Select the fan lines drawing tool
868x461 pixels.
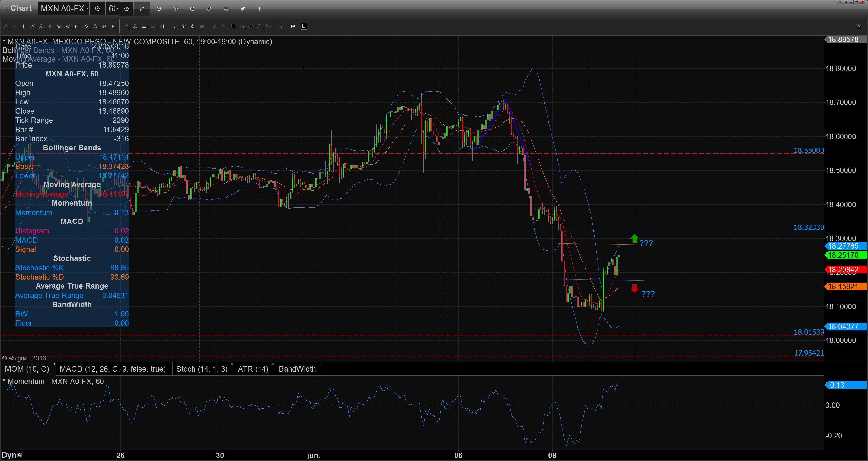41,26
